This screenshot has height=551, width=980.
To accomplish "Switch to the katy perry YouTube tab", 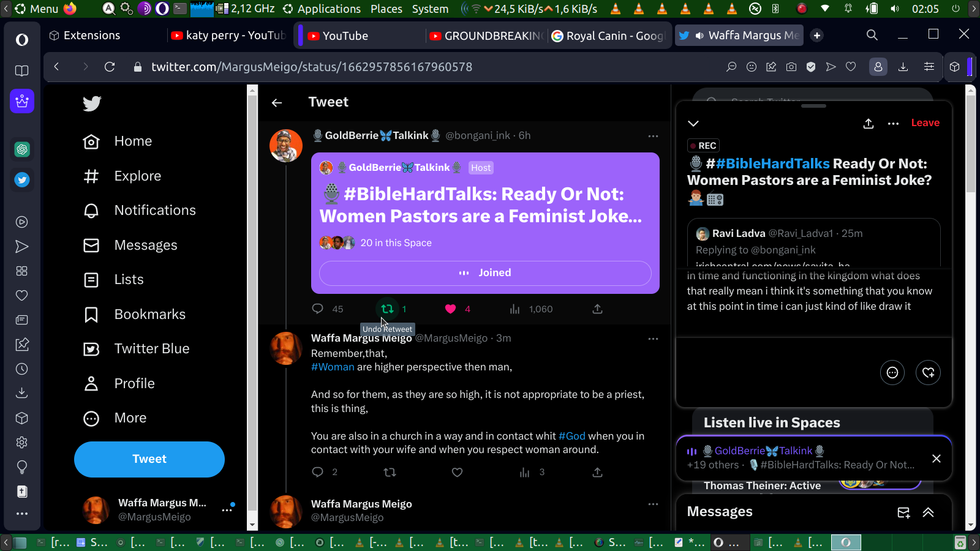I will click(x=228, y=36).
